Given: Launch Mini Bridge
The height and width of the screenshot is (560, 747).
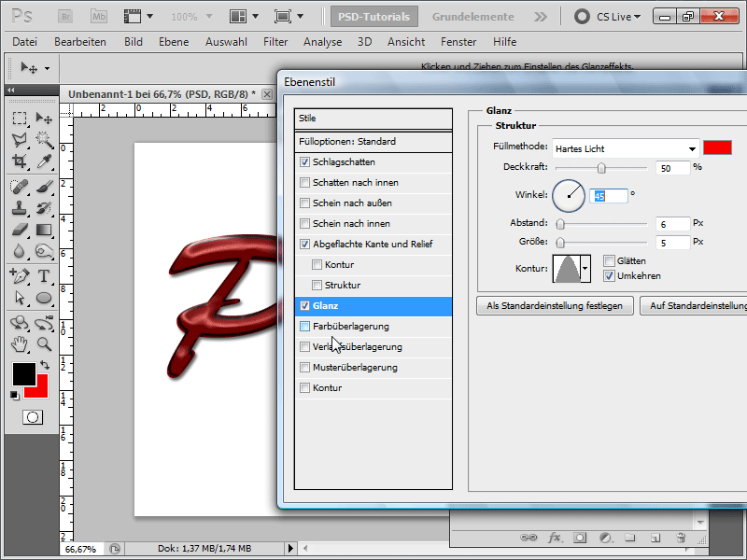Looking at the screenshot, I should click(99, 17).
